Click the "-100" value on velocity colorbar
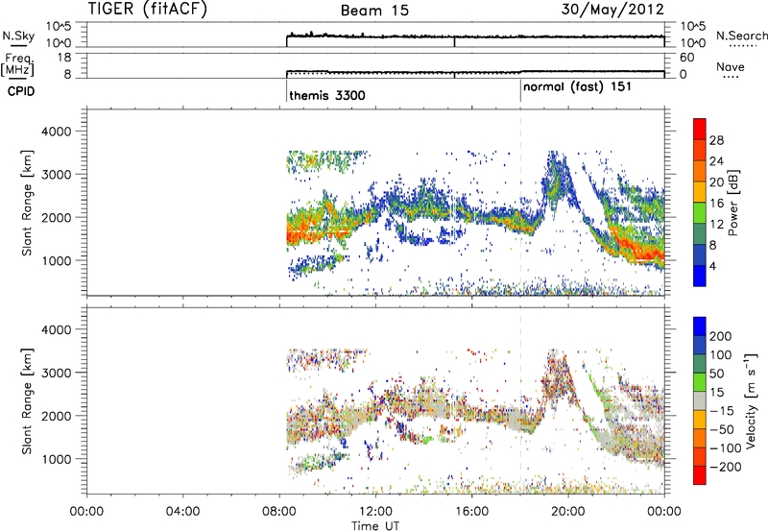The image size is (768, 532). 725,448
